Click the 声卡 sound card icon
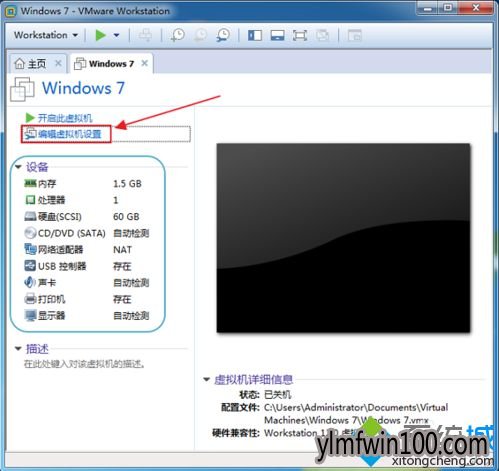 [x=30, y=282]
